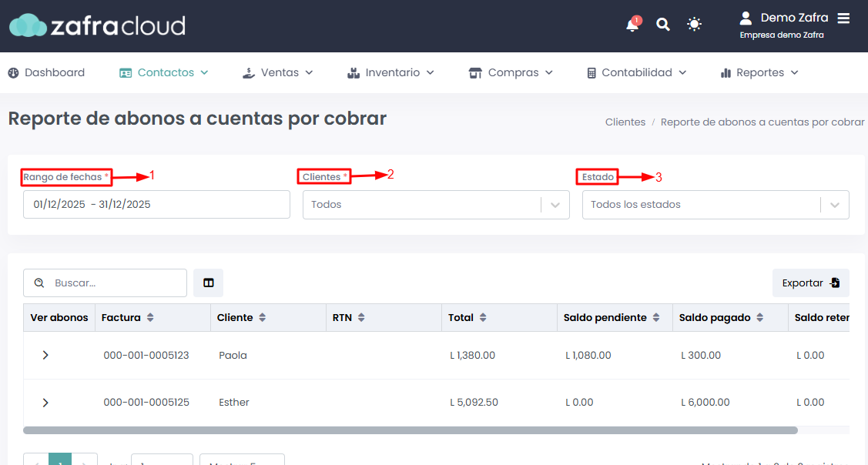Click total L 5,092.50
Screen dimensions: 868x465
click(x=474, y=403)
